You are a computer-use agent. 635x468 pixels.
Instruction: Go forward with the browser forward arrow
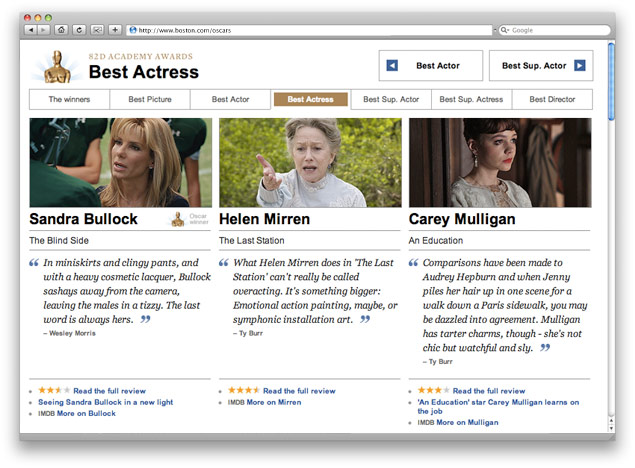pyautogui.click(x=43, y=30)
